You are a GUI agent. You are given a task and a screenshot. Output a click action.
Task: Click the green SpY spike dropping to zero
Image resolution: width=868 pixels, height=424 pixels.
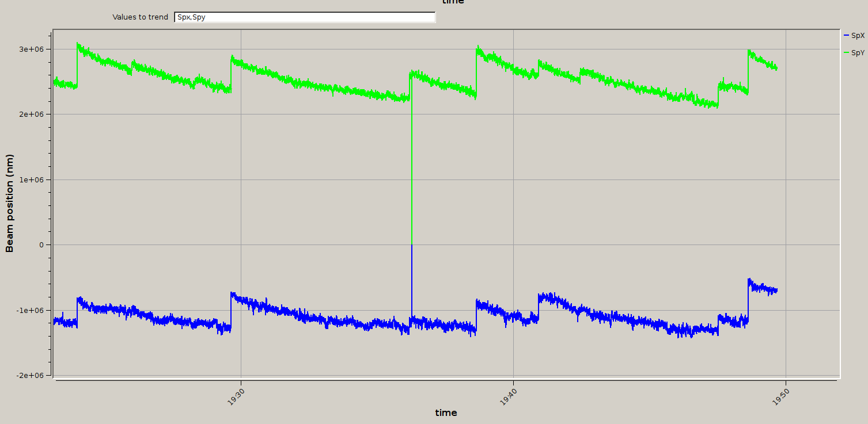[411, 173]
